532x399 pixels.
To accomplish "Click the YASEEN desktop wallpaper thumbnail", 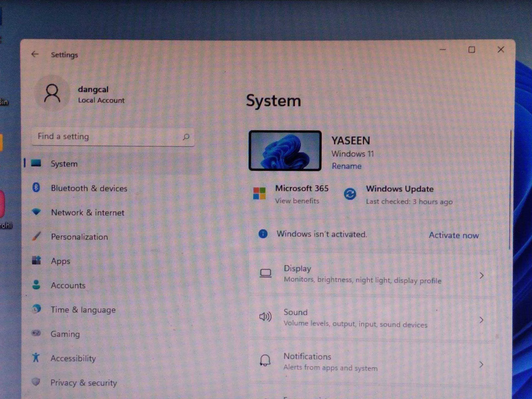I will 285,150.
